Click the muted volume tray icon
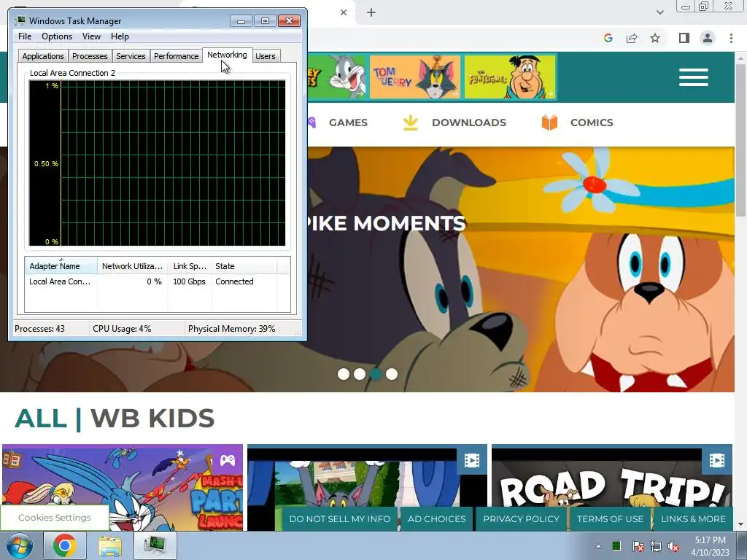 (673, 546)
